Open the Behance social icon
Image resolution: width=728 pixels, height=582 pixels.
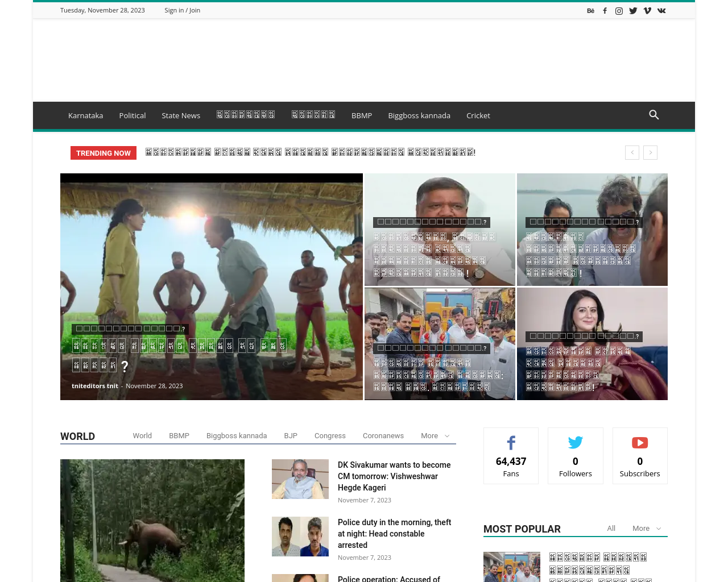point(590,11)
